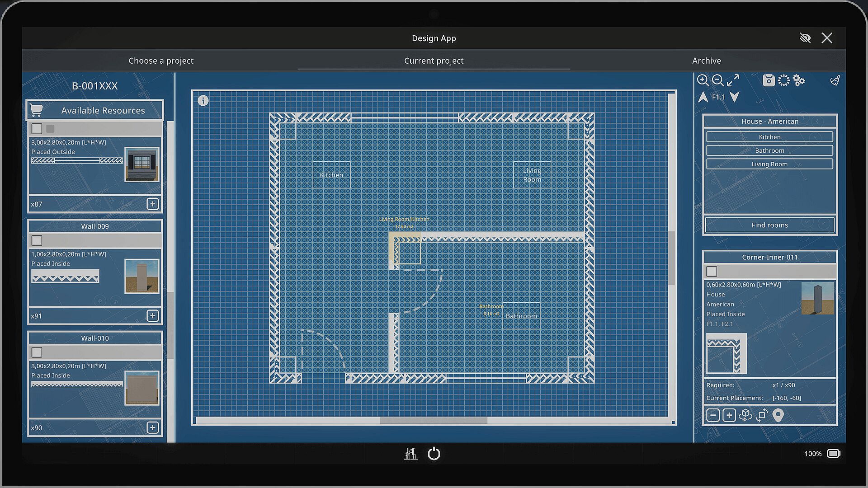
Task: Save the project with the disk icon
Action: [x=769, y=80]
